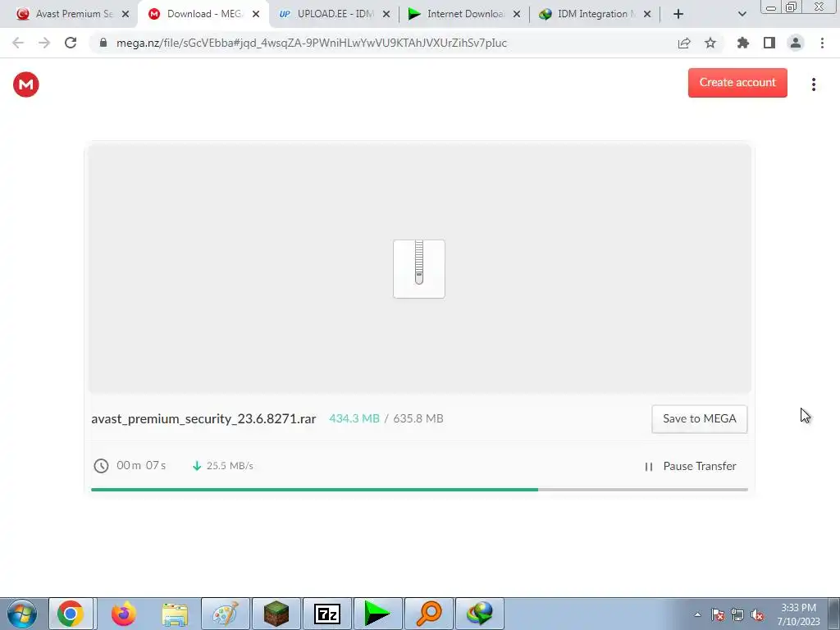Close the UPLOAD.EE tab
This screenshot has height=630, width=840.
(x=386, y=14)
